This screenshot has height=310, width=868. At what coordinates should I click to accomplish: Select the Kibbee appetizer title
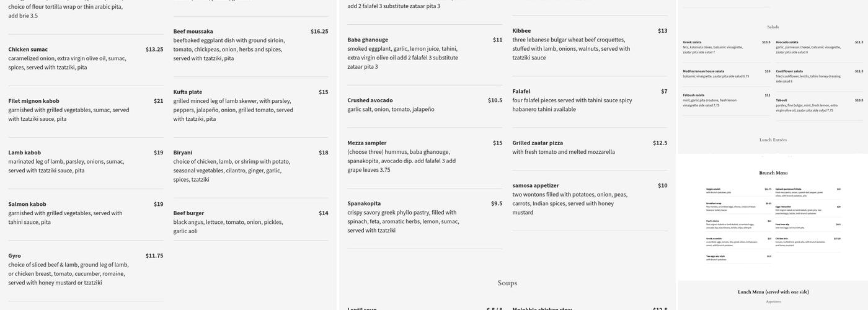(521, 31)
